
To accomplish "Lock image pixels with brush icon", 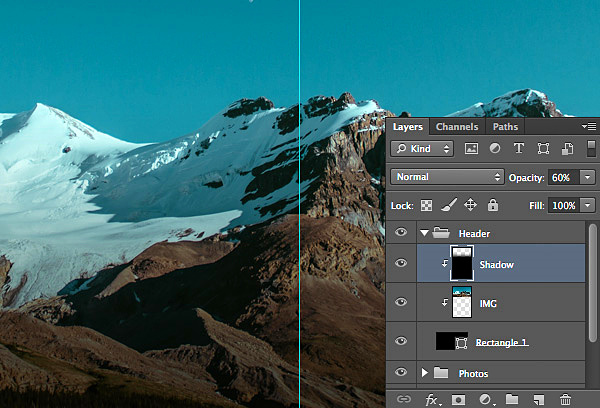I will 449,205.
